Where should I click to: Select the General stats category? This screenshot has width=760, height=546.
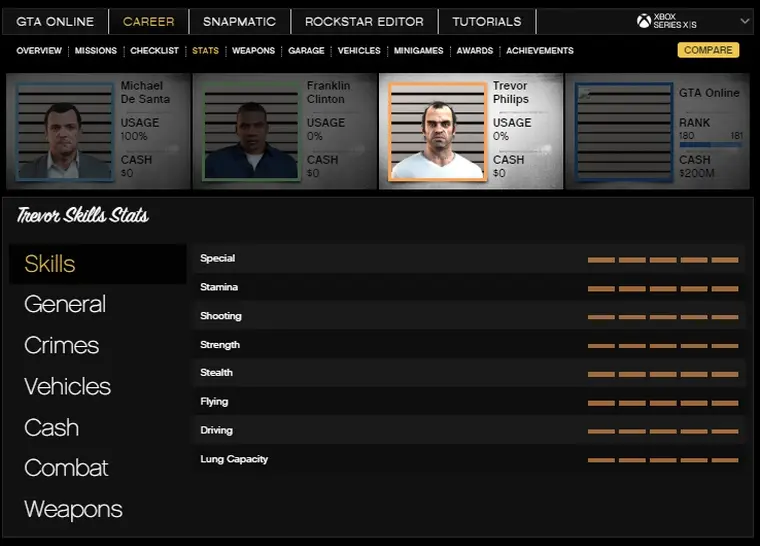coord(65,304)
